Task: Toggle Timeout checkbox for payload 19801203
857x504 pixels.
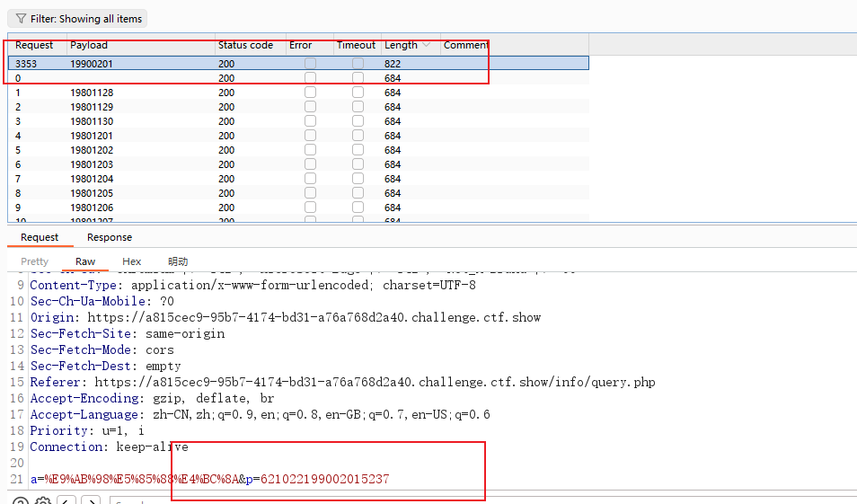Action: click(358, 164)
